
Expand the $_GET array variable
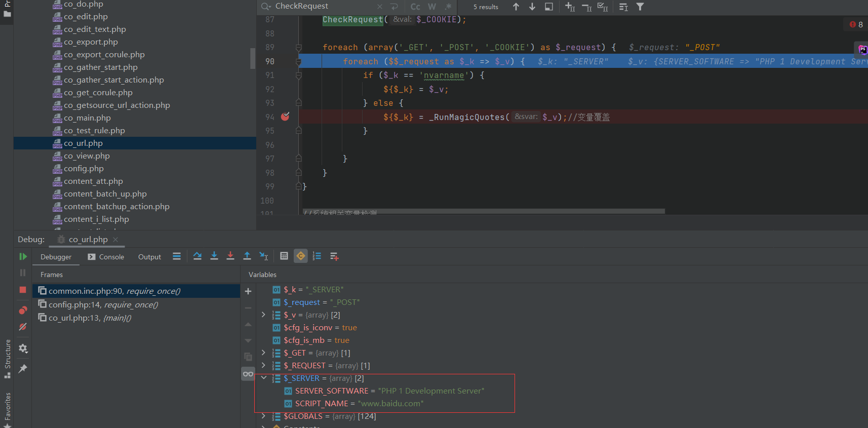[x=263, y=353]
